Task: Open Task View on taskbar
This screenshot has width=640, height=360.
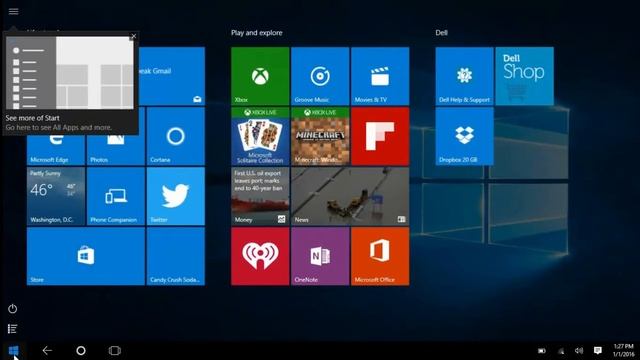Action: point(115,351)
